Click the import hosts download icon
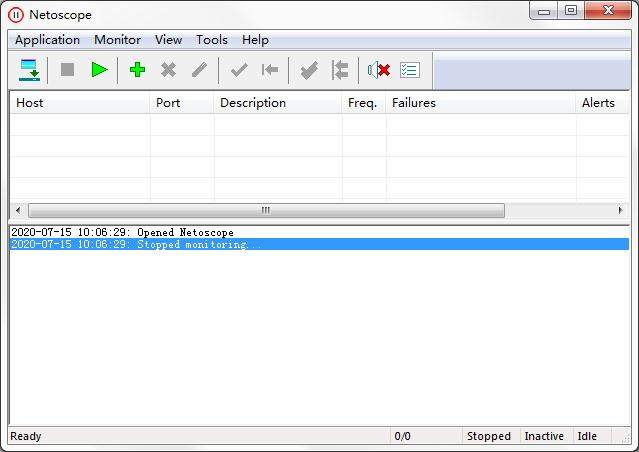The width and height of the screenshot is (639, 452). coord(30,70)
